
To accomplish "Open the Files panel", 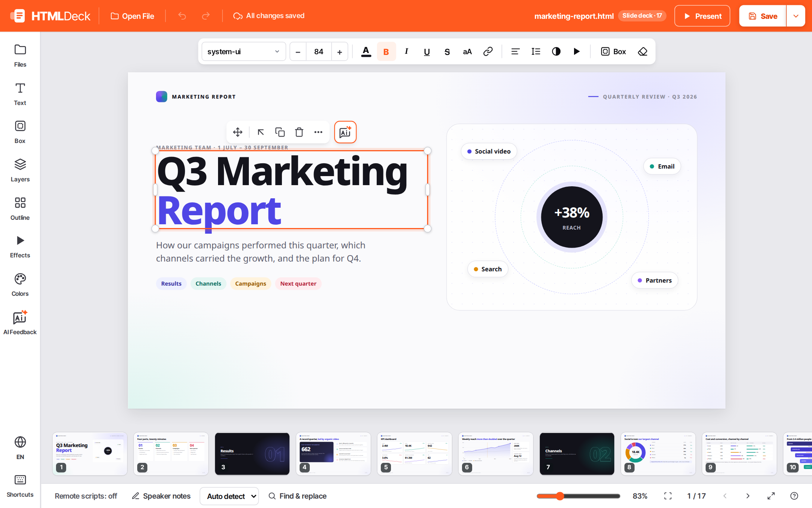I will click(20, 56).
